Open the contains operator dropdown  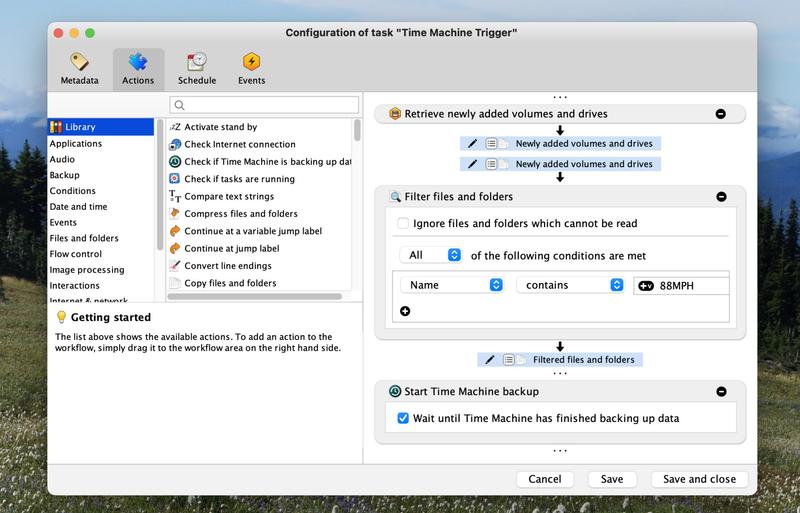[570, 285]
